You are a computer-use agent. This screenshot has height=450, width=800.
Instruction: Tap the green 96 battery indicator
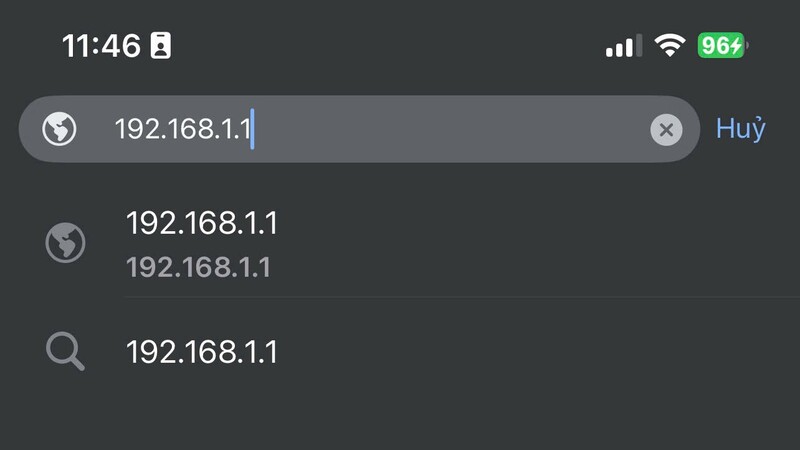pyautogui.click(x=723, y=45)
